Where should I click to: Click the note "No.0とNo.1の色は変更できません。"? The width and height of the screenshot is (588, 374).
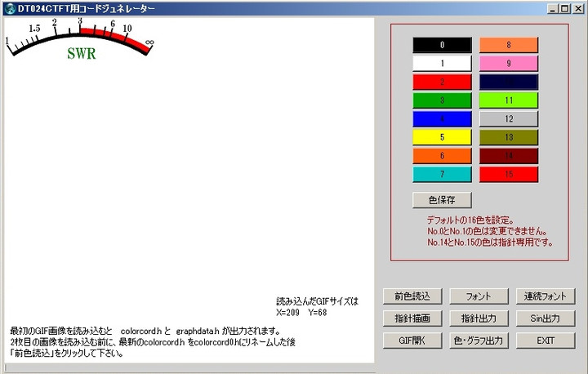tap(488, 231)
